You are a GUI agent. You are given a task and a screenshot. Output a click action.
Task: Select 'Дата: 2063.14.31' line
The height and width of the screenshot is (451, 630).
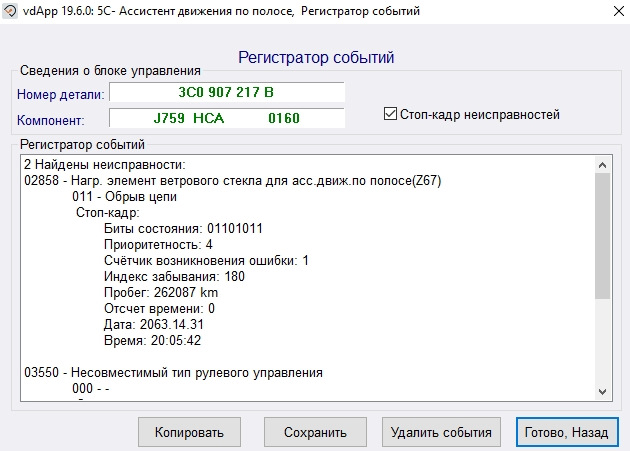(x=154, y=324)
